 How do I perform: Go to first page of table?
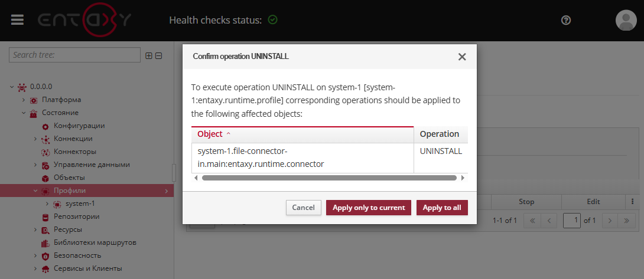point(532,221)
